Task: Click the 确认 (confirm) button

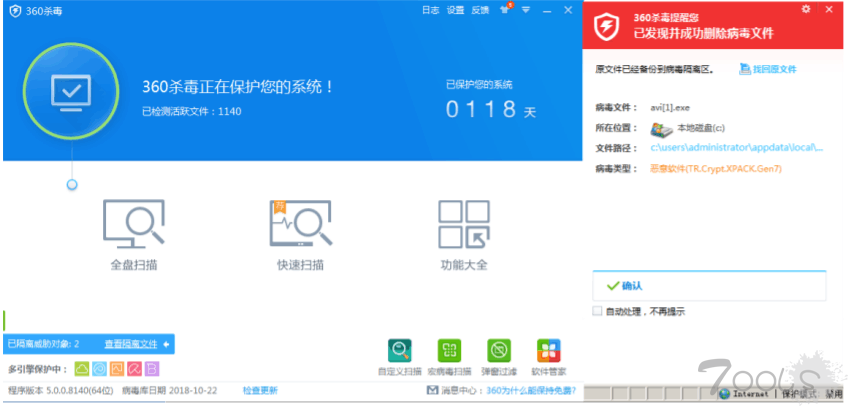Action: (709, 286)
